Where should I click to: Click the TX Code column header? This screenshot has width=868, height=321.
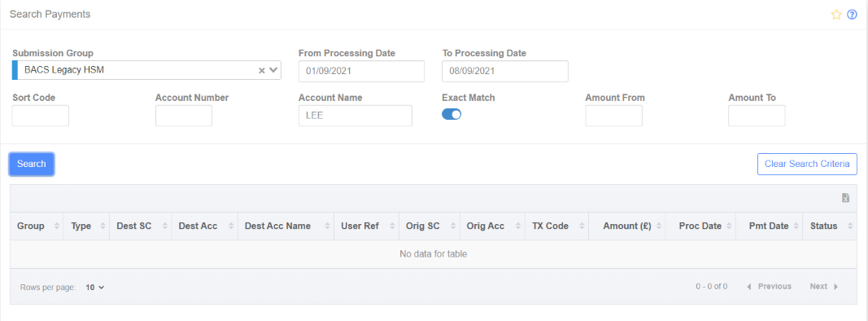556,226
